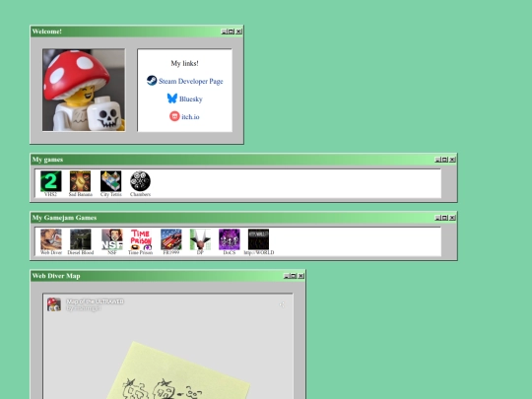Open the NSF gamejam game icon
This screenshot has height=399, width=532.
pyautogui.click(x=112, y=239)
